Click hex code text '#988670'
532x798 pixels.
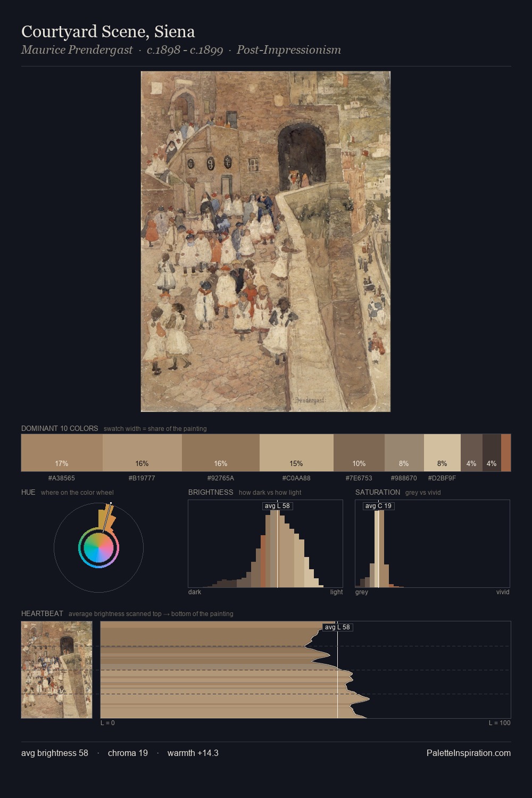click(x=404, y=478)
